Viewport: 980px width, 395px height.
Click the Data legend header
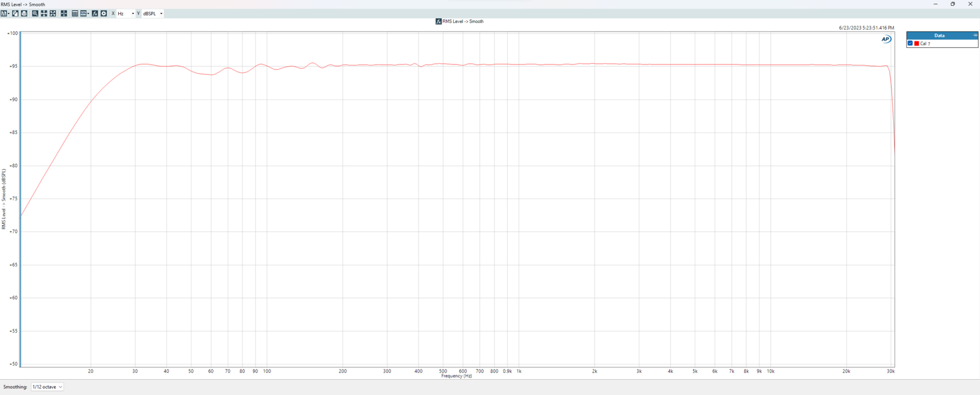[x=940, y=35]
